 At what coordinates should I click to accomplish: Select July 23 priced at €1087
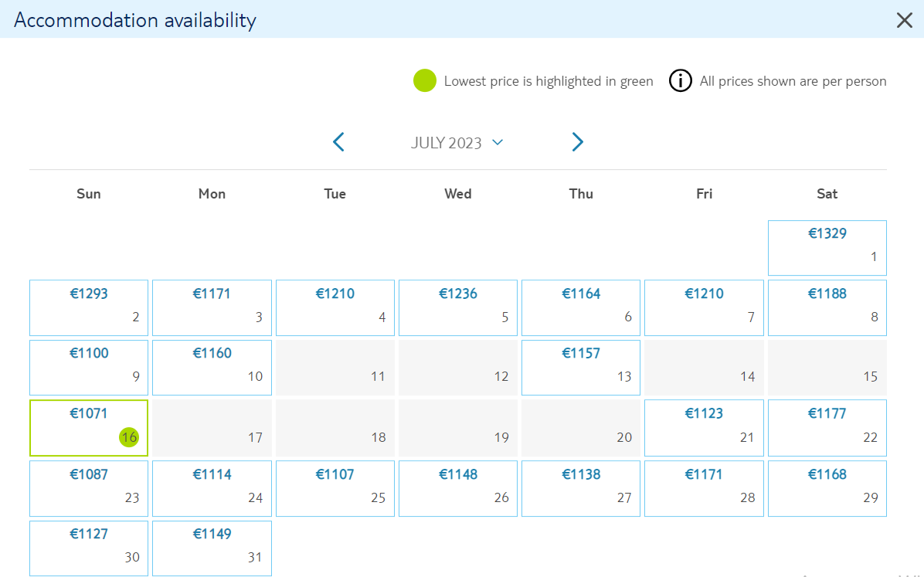pyautogui.click(x=88, y=489)
